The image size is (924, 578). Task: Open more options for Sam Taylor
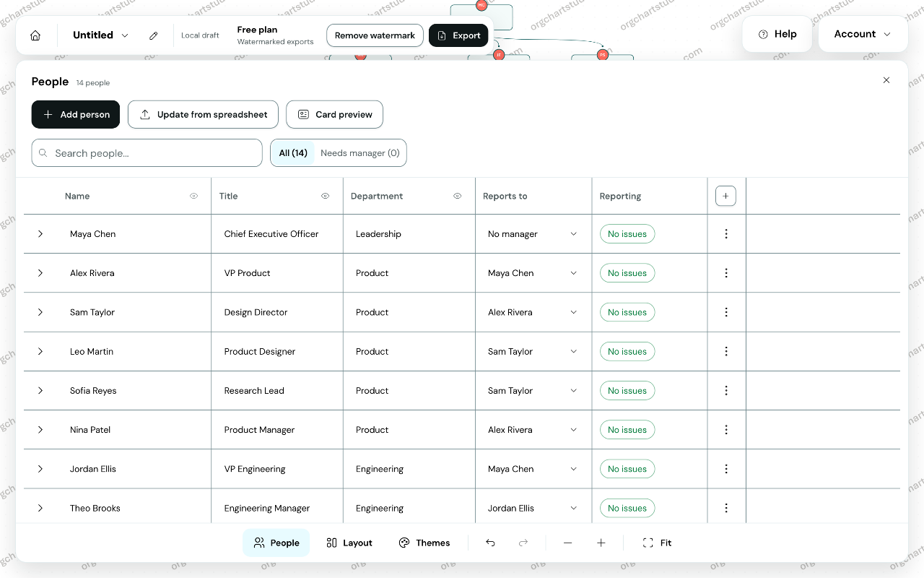pyautogui.click(x=726, y=312)
